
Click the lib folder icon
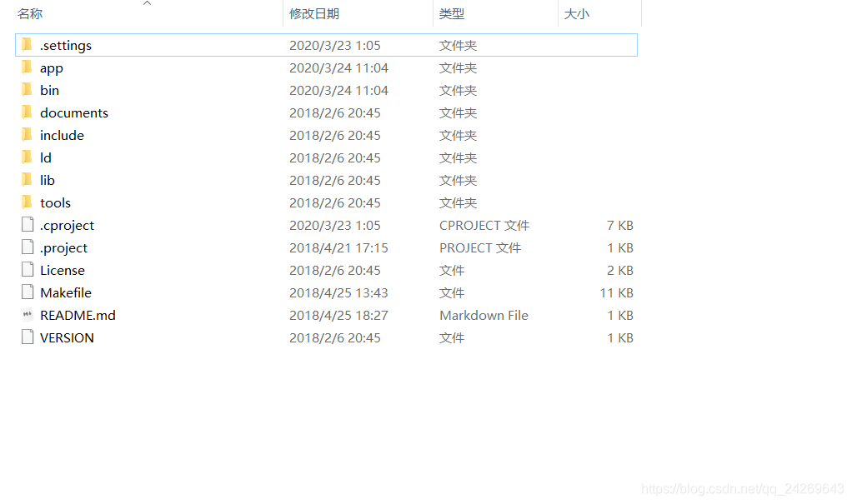pos(26,180)
